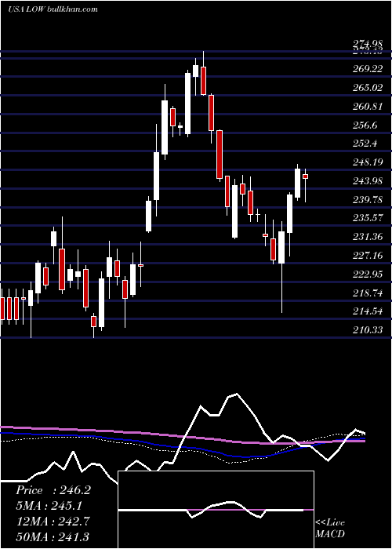
Task: Click the 218.74 price axis label
Action: 368,293
